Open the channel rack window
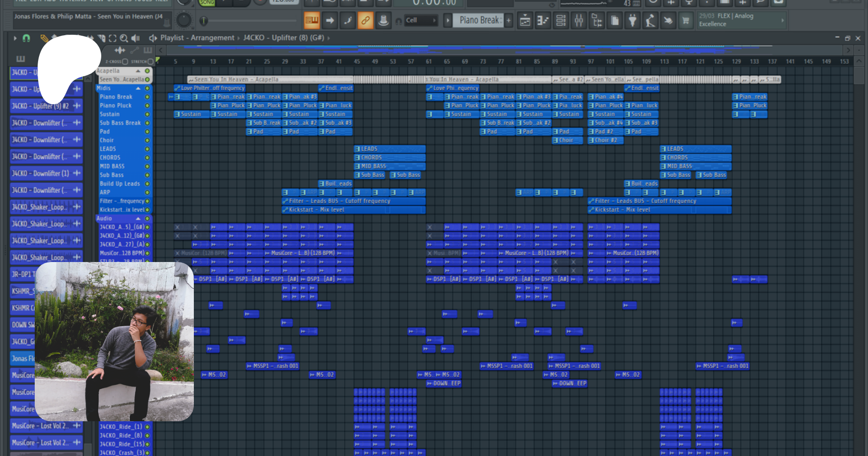The width and height of the screenshot is (868, 456). click(x=561, y=20)
